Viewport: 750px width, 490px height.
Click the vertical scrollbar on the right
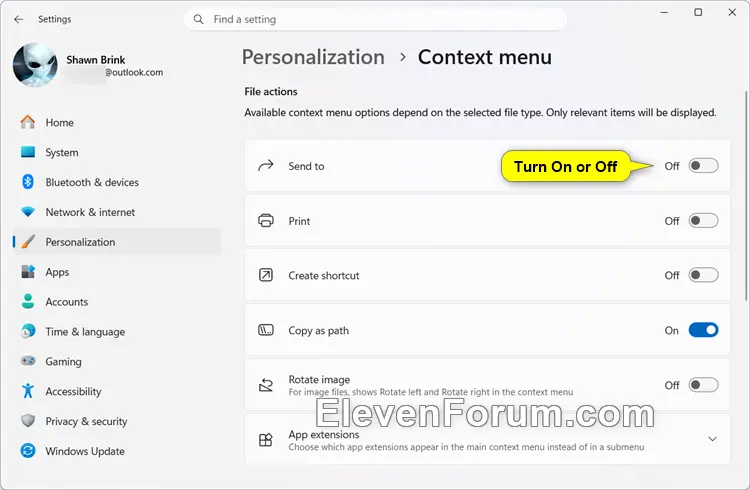click(746, 196)
